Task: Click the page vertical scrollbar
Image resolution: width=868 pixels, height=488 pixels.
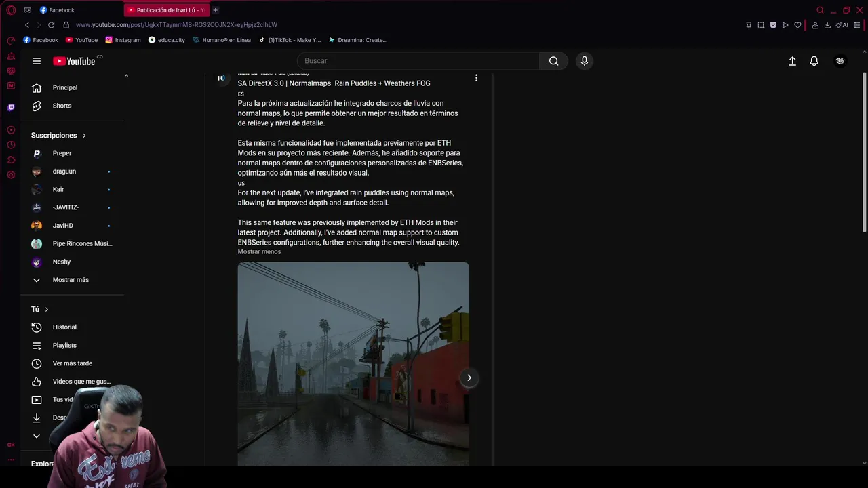Action: [x=864, y=152]
